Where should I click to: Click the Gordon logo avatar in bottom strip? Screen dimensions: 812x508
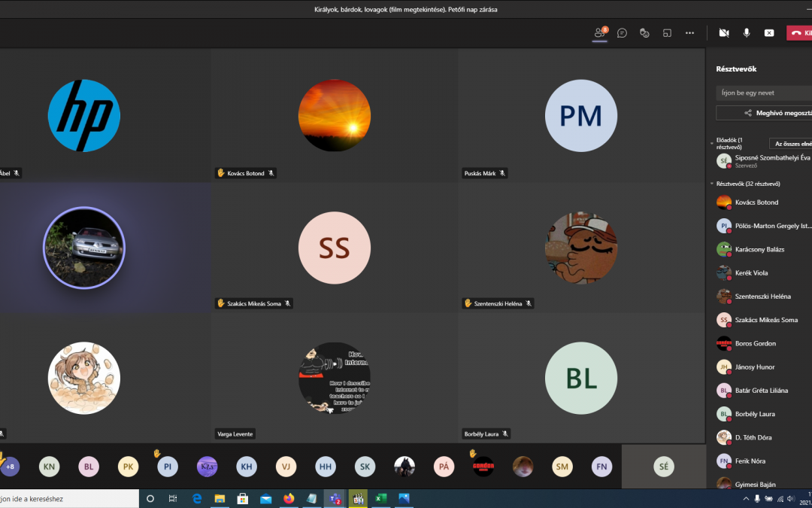click(x=483, y=467)
